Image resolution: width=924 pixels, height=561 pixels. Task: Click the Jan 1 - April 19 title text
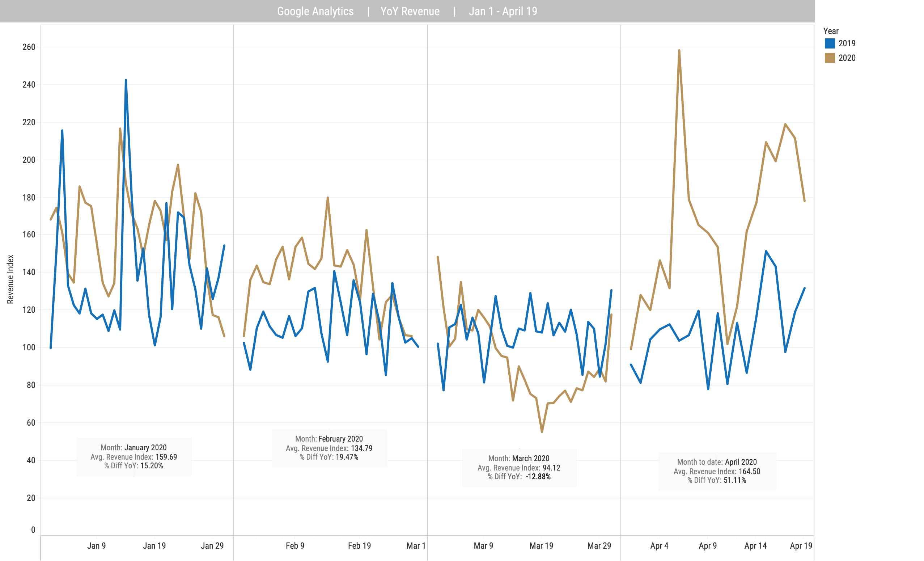click(503, 11)
